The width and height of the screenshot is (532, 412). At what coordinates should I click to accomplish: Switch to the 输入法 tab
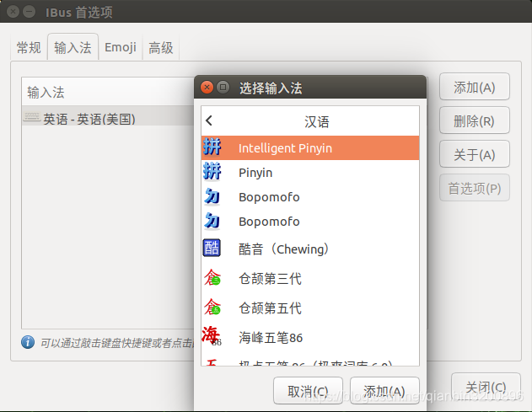pos(73,47)
